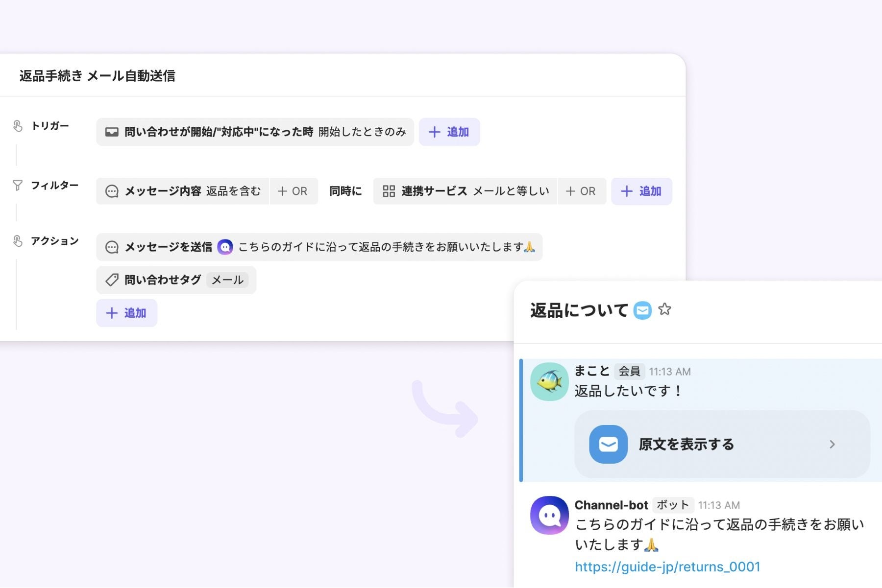The width and height of the screenshot is (882, 588).
Task: Add OR condition to 連携サービス filter
Action: (x=581, y=191)
